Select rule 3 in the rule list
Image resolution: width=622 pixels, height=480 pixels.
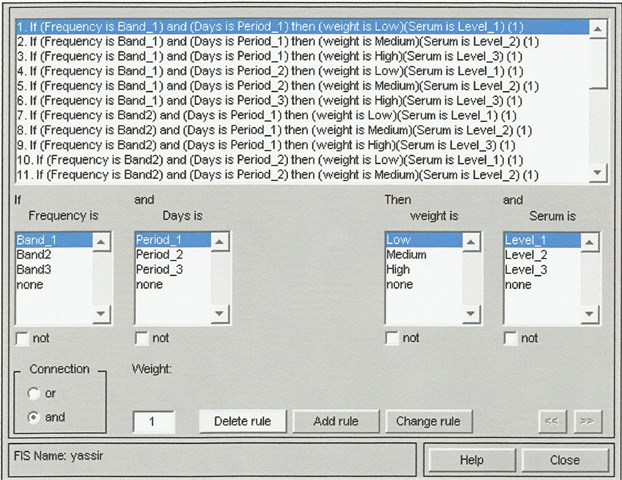click(302, 56)
